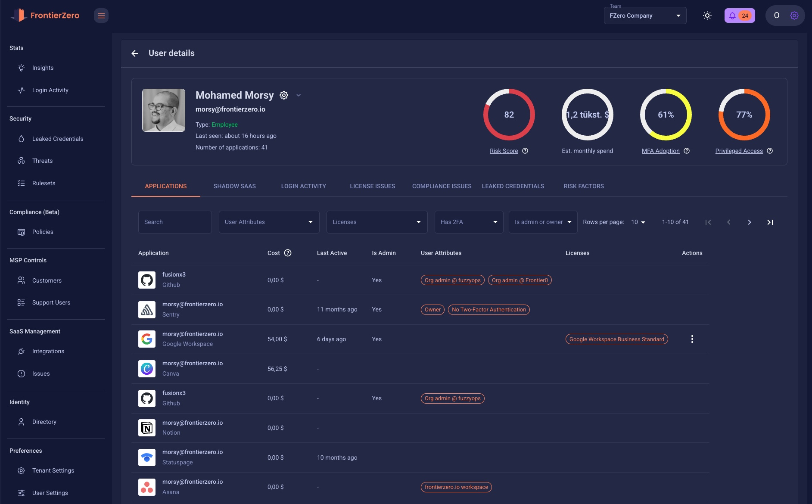The width and height of the screenshot is (812, 504).
Task: Expand the User Attributes filter dropdown
Action: tap(269, 222)
